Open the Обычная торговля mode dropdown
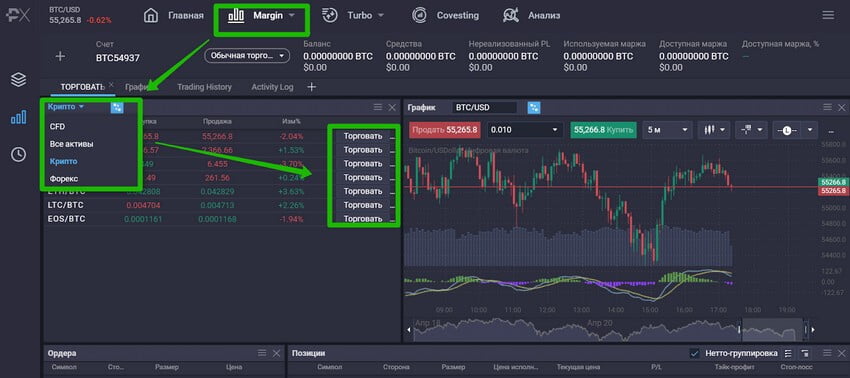850x378 pixels. 247,56
